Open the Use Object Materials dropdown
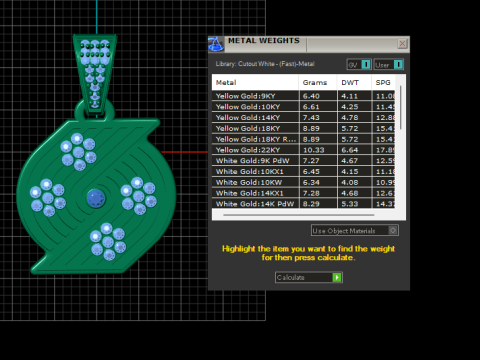 click(355, 230)
